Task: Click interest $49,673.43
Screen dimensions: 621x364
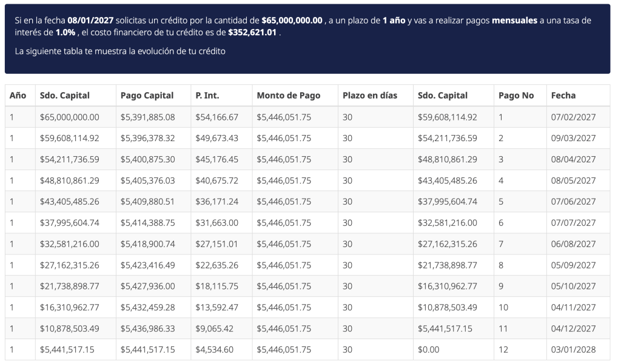Action: [x=217, y=138]
